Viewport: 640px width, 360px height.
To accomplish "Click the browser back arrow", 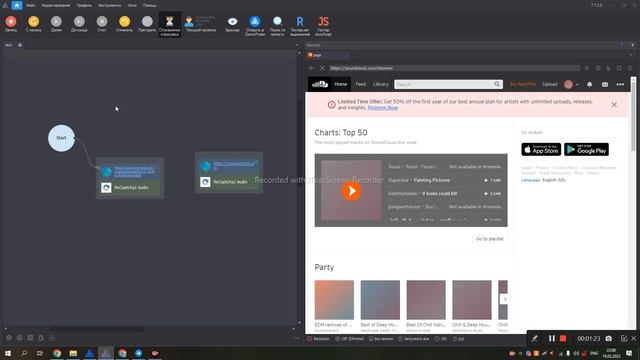I will [x=312, y=68].
